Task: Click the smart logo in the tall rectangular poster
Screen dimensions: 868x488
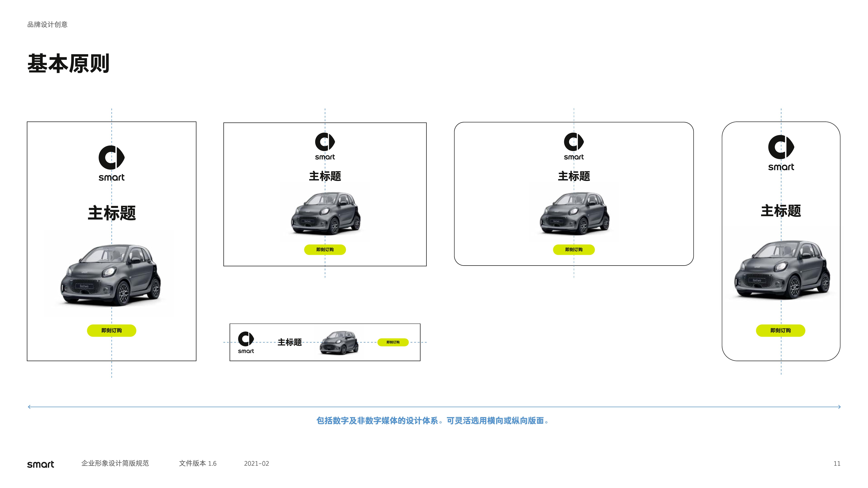Action: [x=111, y=163]
